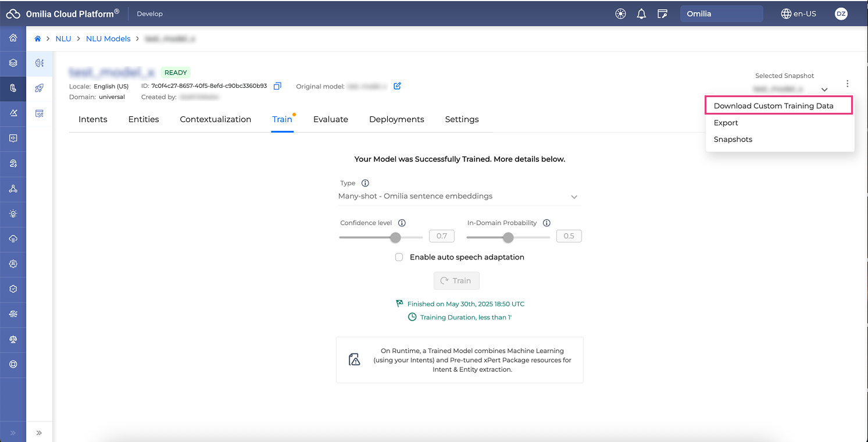Choose Snapshots from the menu

click(x=780, y=140)
